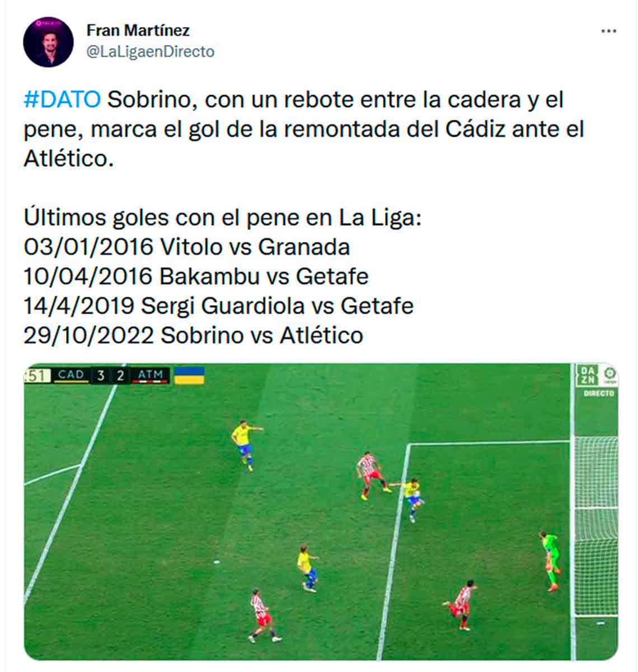Open the #DATO hashtag
The image size is (638, 672).
[62, 100]
